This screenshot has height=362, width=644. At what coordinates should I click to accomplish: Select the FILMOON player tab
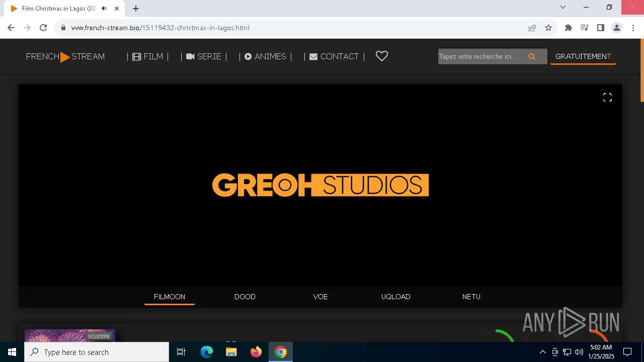tap(170, 297)
